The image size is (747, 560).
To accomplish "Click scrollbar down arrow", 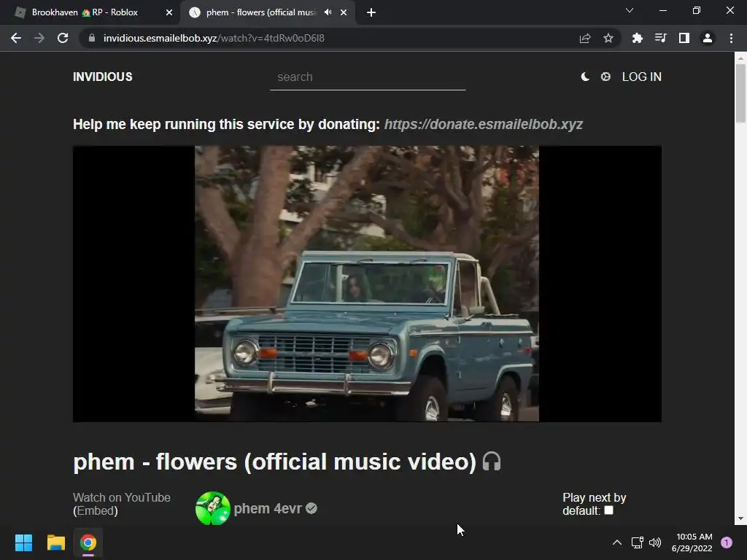I will coord(740,519).
